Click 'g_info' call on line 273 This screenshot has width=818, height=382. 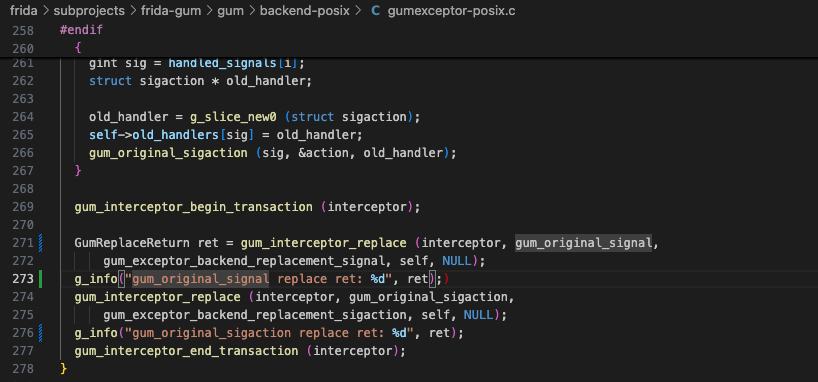click(96, 279)
